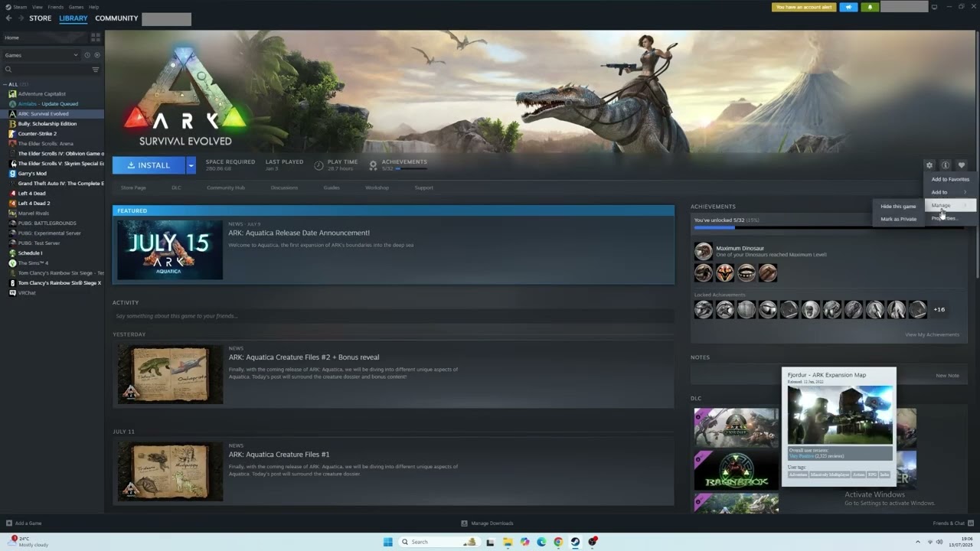Click the activity comment input field

coord(394,316)
